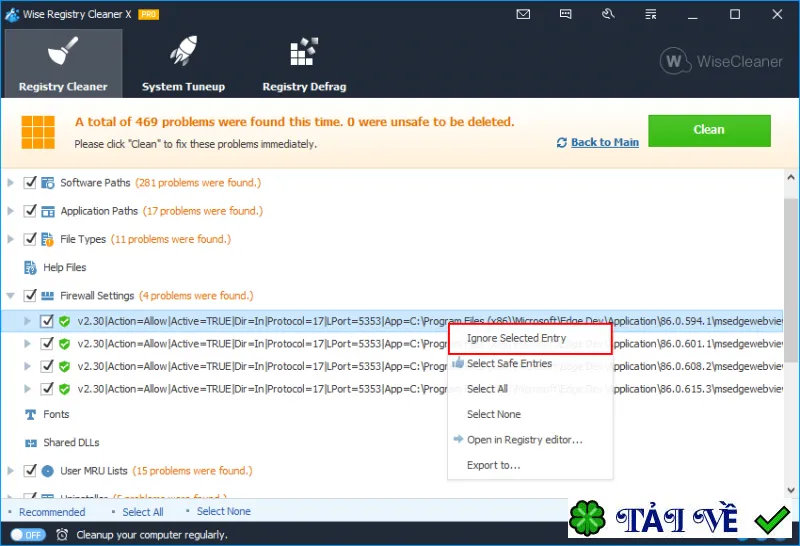This screenshot has height=546, width=800.
Task: Choose Ignore Selected Entry from context menu
Action: click(x=530, y=338)
